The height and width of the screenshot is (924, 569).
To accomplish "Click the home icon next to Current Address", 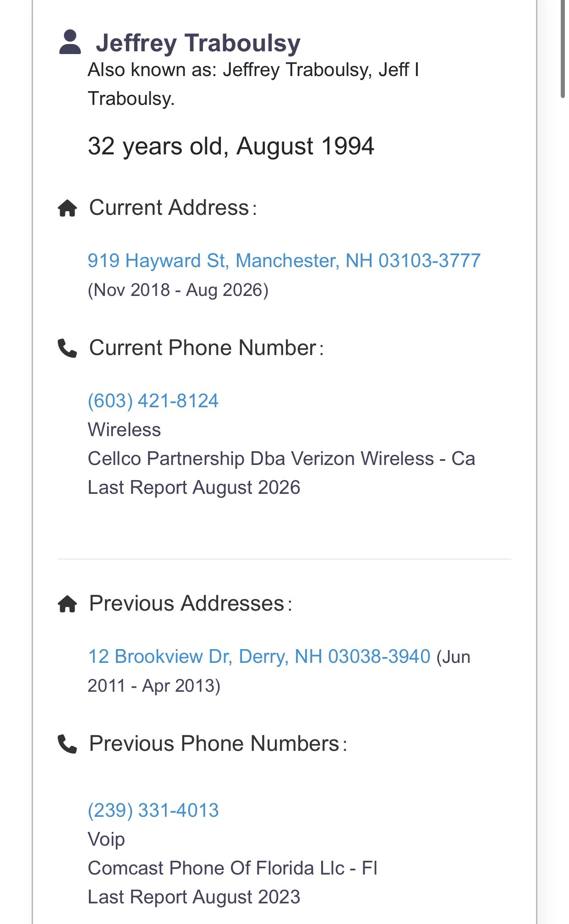I will tap(67, 208).
